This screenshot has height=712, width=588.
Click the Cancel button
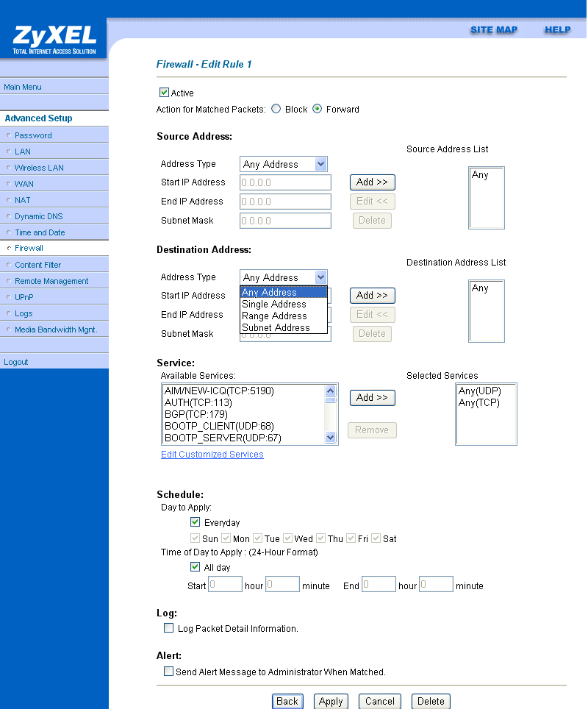[380, 701]
